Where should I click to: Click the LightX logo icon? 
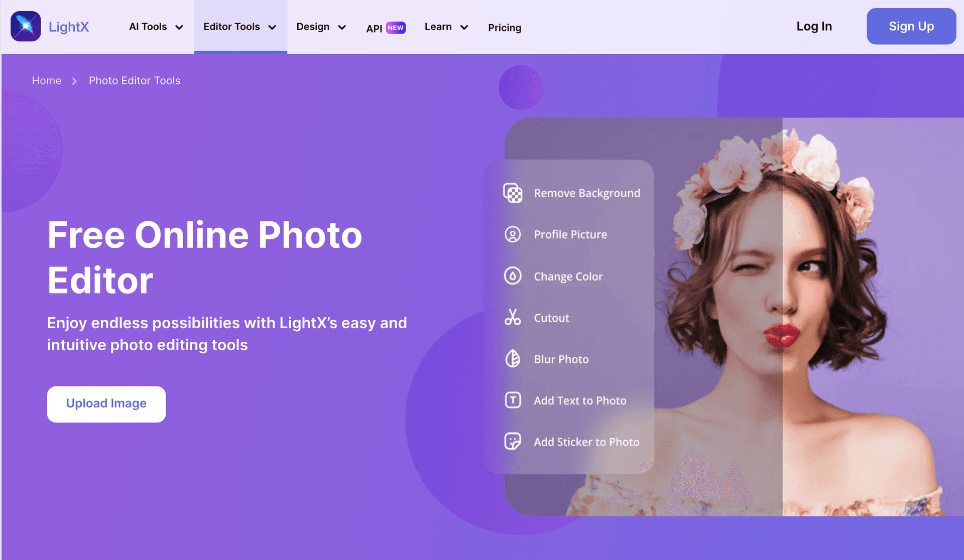[x=26, y=27]
